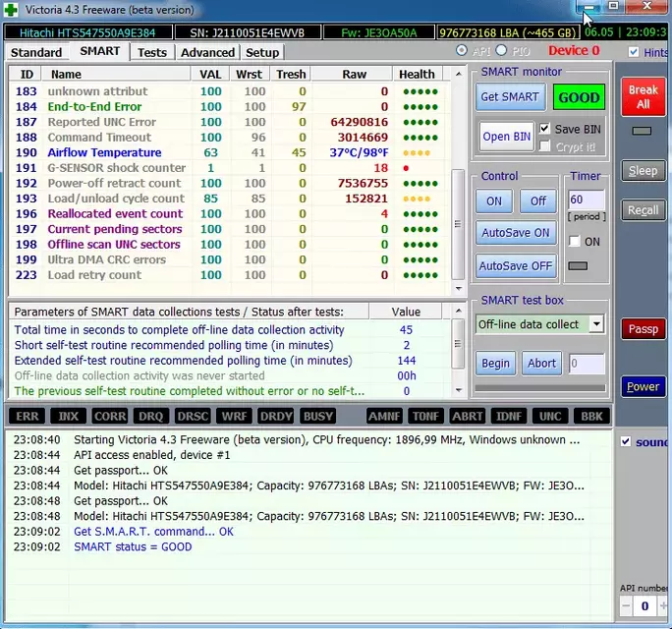Select the Airflow Temperature row
Viewport: 672px width, 629px height.
[229, 152]
